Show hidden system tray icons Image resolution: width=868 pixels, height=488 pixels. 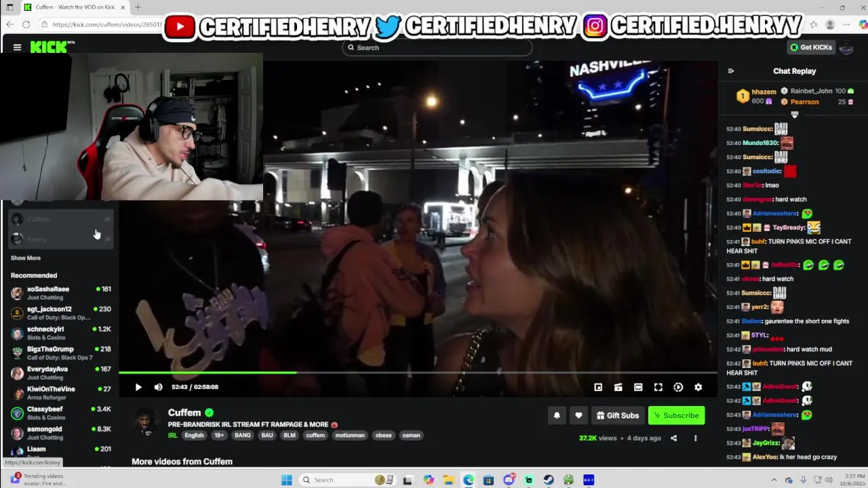coord(774,480)
